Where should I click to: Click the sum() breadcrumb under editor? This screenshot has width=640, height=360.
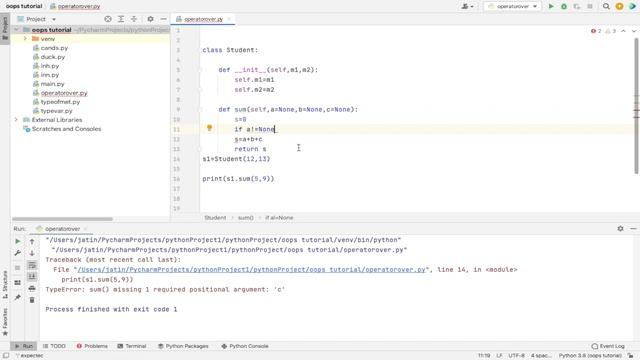click(x=246, y=218)
